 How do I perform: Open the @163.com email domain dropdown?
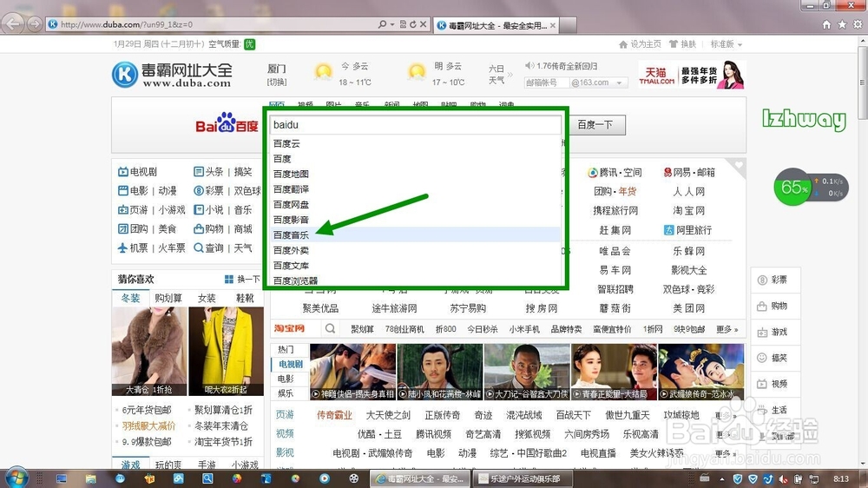pyautogui.click(x=599, y=82)
